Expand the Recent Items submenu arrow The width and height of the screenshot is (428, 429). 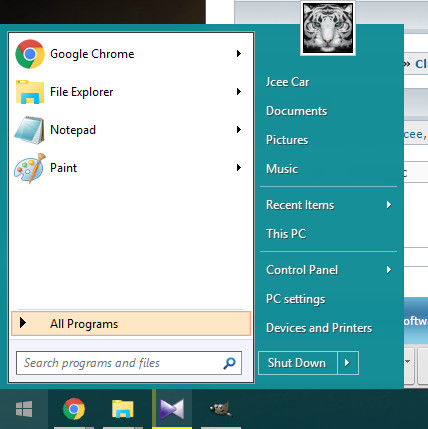click(x=389, y=205)
